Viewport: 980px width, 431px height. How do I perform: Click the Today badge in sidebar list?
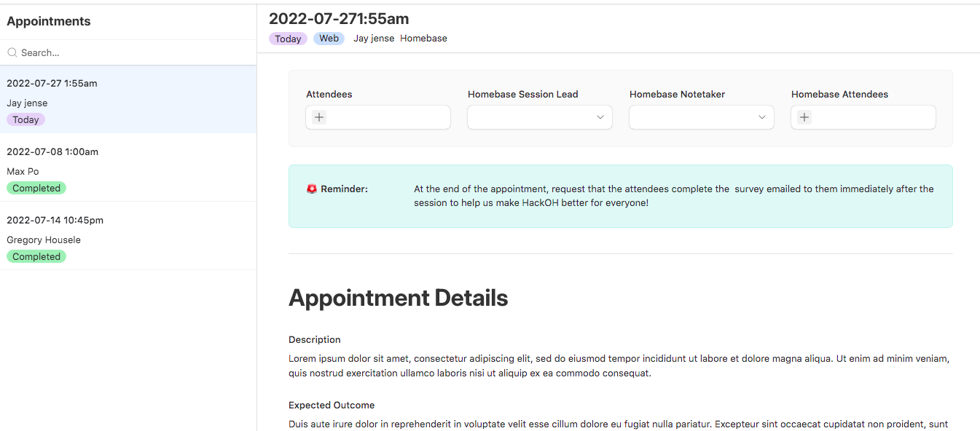26,119
